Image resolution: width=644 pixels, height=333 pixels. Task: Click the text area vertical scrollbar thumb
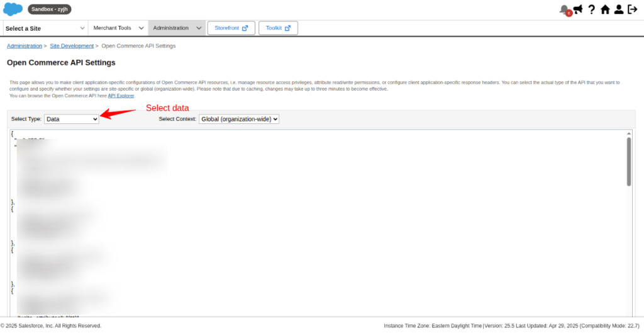point(628,162)
